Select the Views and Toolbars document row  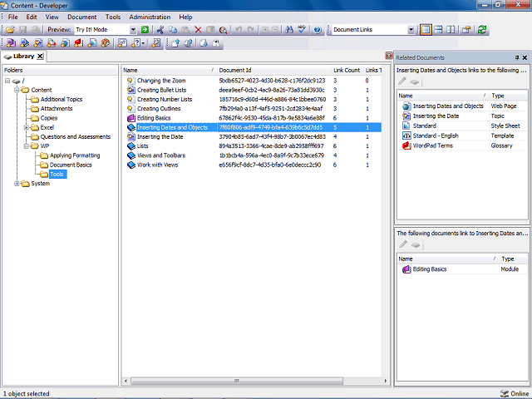pyautogui.click(x=251, y=155)
